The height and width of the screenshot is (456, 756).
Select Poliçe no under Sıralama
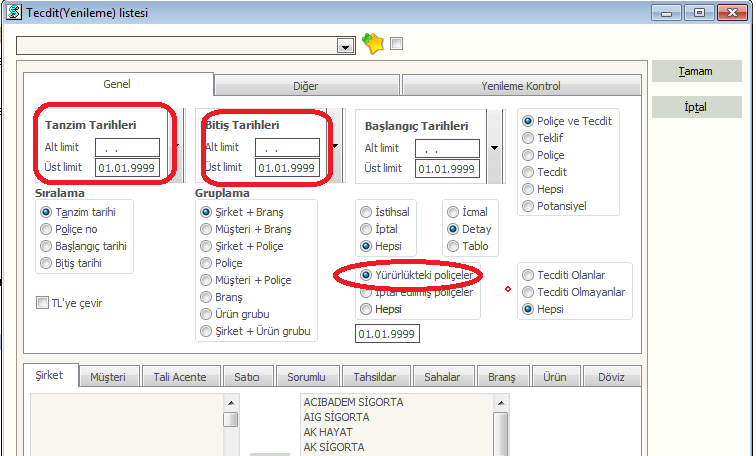click(x=45, y=230)
